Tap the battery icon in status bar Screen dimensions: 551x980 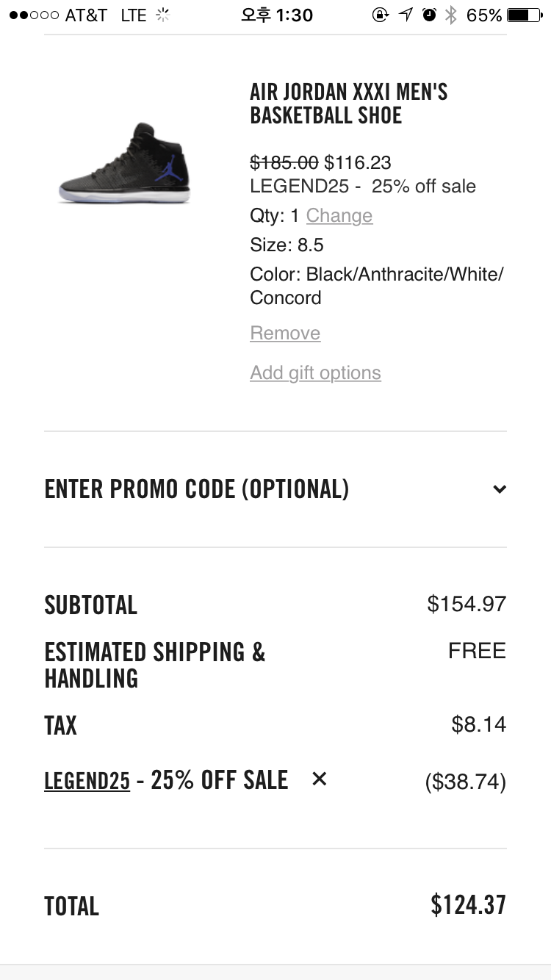(x=524, y=15)
